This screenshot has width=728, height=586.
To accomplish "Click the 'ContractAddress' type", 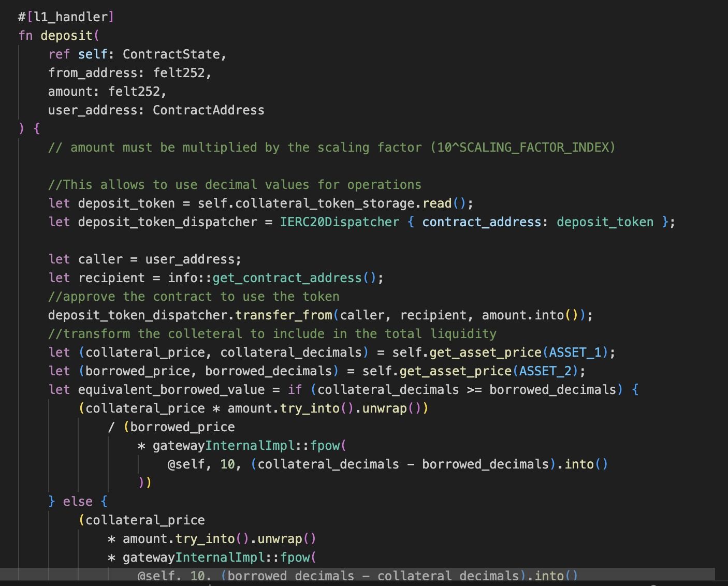I will click(x=209, y=110).
